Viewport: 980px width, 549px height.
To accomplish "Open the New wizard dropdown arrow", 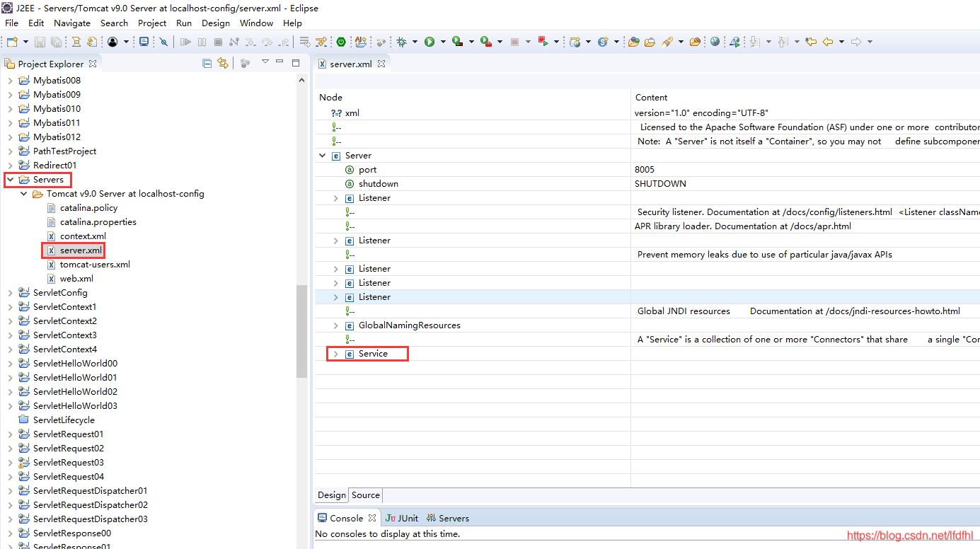I will [x=25, y=42].
